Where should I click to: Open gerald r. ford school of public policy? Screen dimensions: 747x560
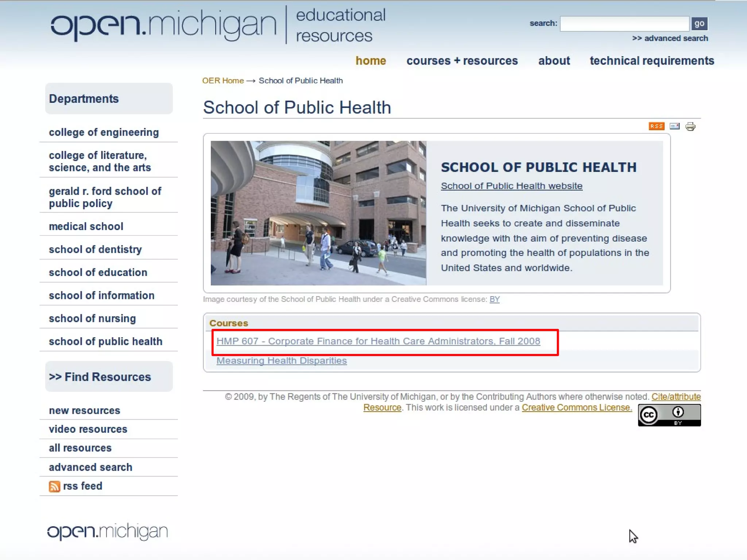105,197
